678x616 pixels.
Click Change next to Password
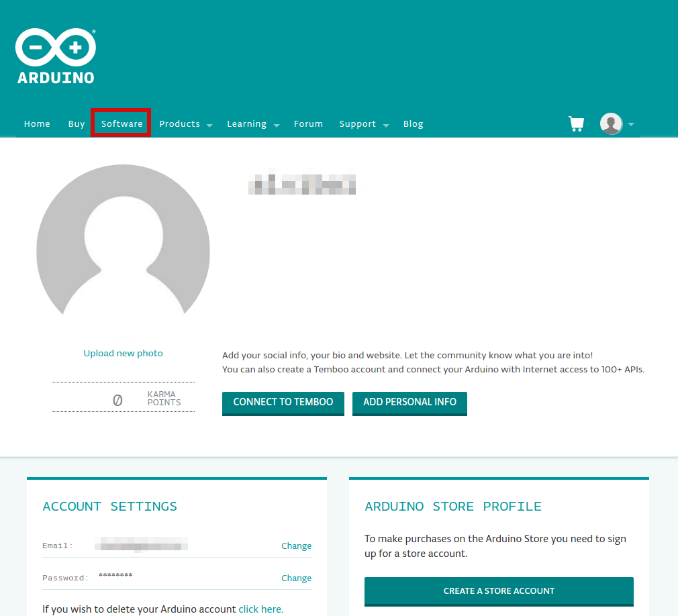coord(297,578)
